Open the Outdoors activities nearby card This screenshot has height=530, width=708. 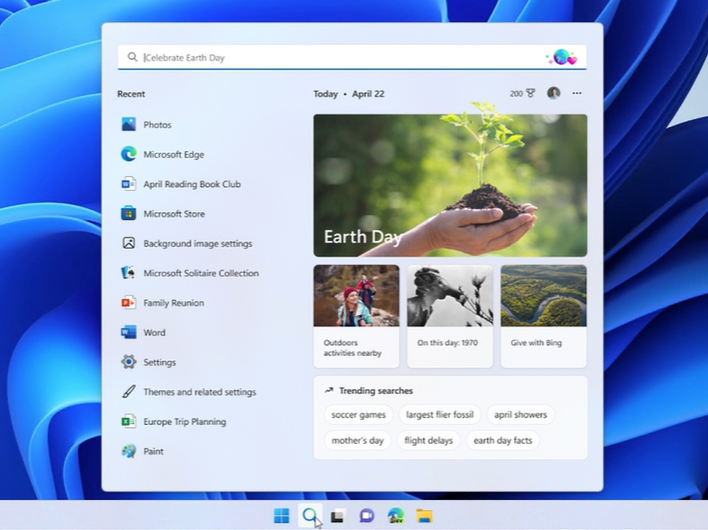point(356,316)
